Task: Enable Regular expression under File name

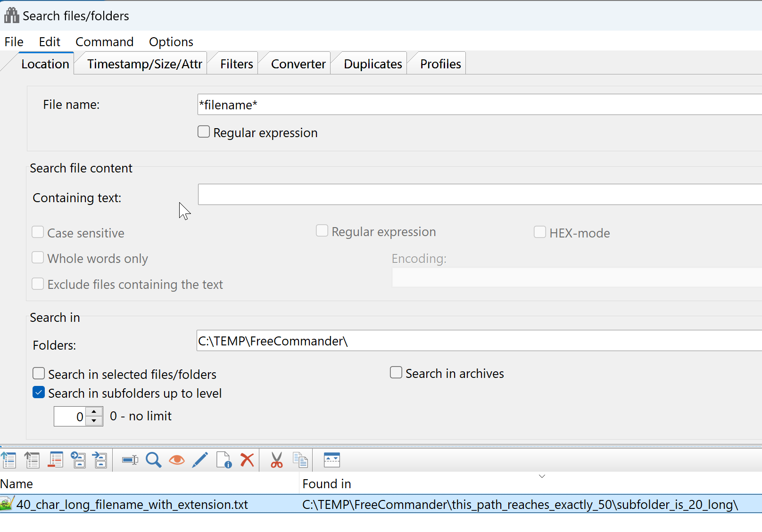Action: [x=204, y=132]
